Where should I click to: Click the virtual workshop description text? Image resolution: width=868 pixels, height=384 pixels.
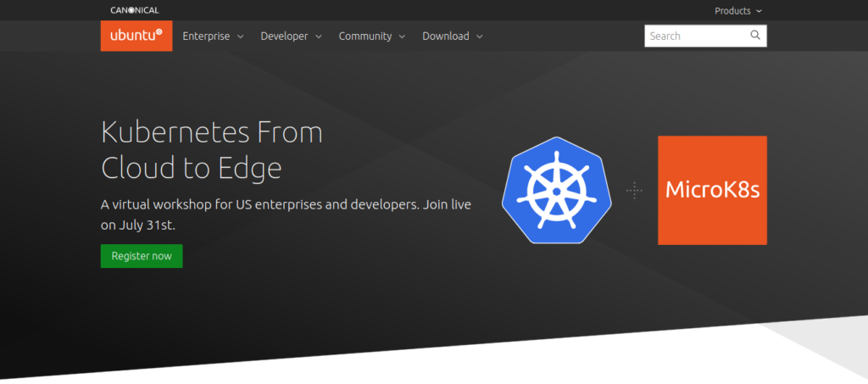[287, 214]
